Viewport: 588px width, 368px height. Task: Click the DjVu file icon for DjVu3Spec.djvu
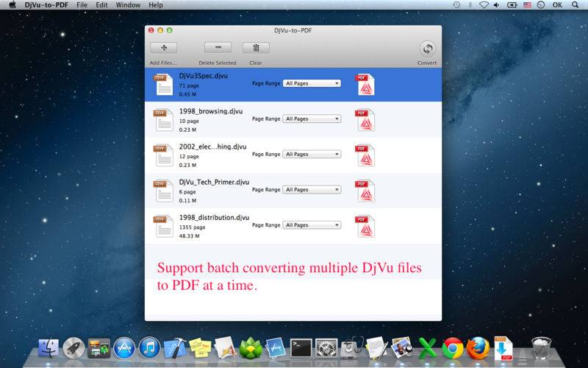163,85
